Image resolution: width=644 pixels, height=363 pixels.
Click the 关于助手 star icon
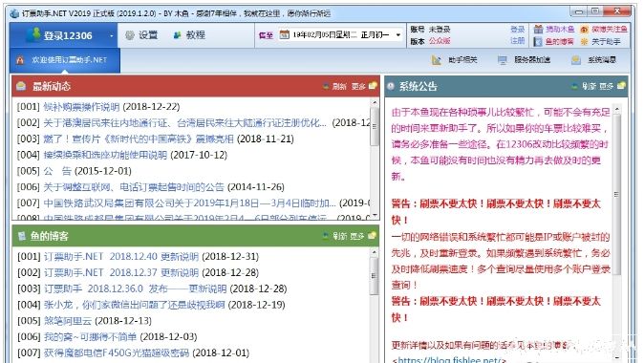(584, 41)
